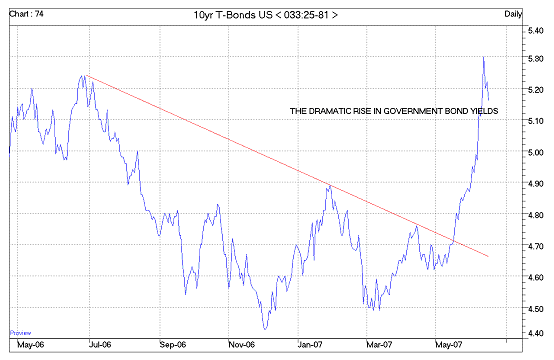Image resolution: width=554 pixels, height=360 pixels.
Task: Click the 4.40 y-axis value
Action: [x=535, y=333]
